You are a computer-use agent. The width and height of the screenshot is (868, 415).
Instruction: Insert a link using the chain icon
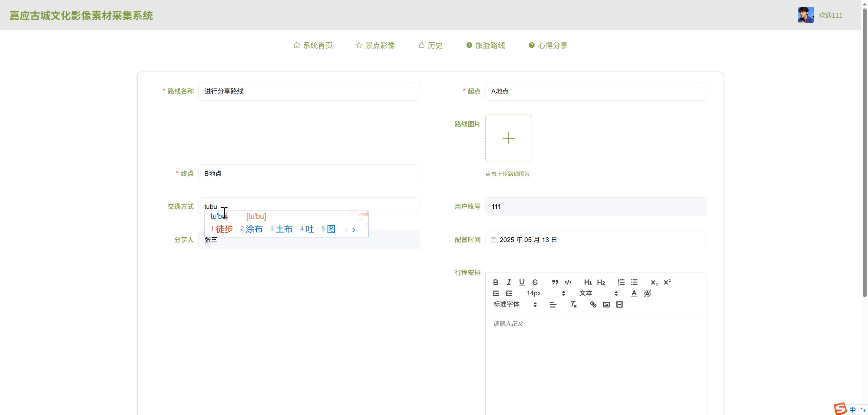pos(593,304)
